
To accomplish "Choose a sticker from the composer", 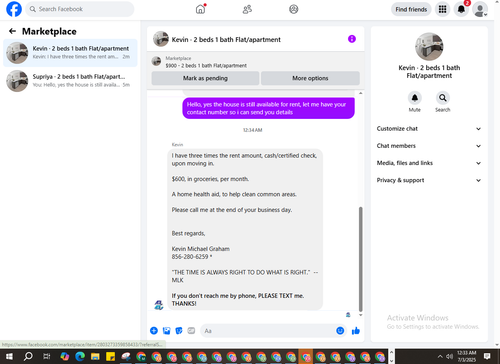I will 179,331.
